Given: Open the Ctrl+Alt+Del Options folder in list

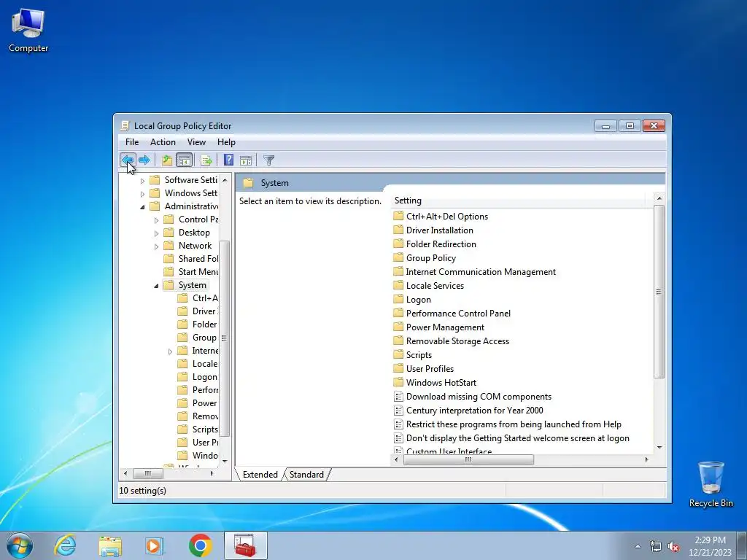Looking at the screenshot, I should 441,216.
